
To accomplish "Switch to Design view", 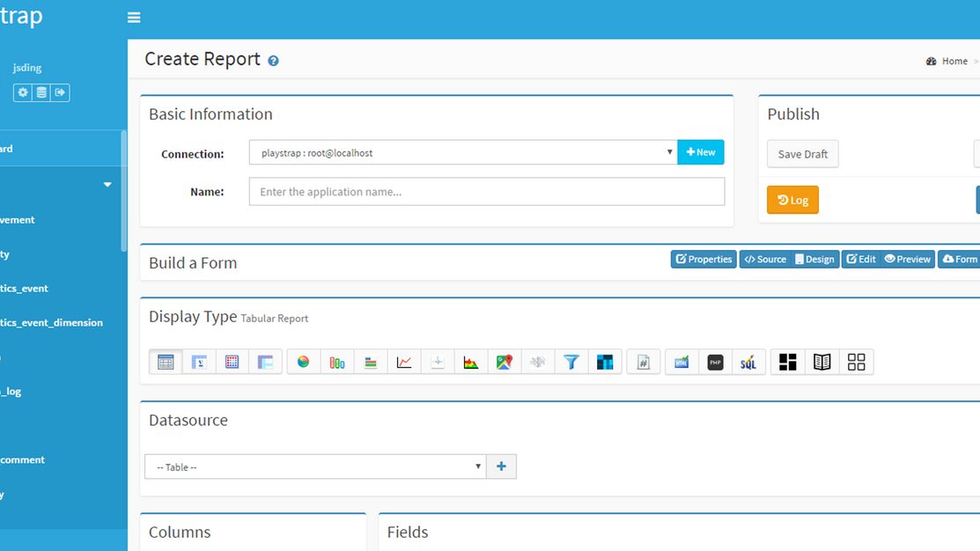I will [814, 260].
